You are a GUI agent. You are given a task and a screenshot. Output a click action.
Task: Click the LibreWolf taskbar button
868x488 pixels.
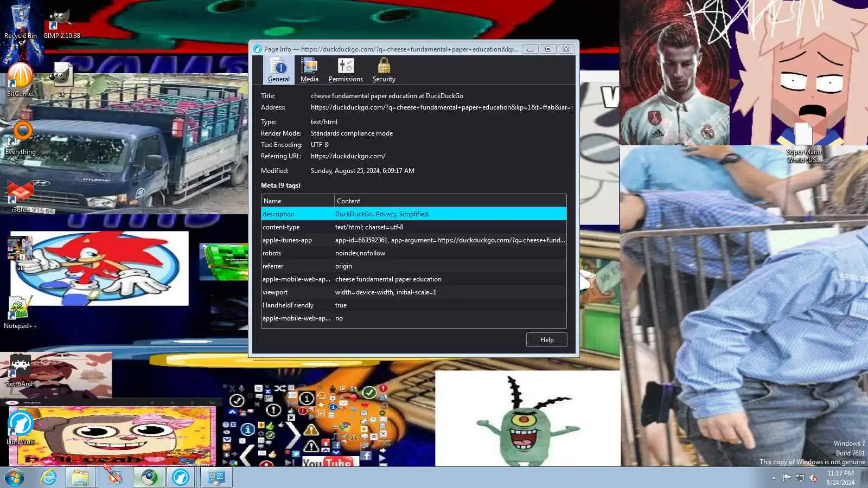coord(181,478)
